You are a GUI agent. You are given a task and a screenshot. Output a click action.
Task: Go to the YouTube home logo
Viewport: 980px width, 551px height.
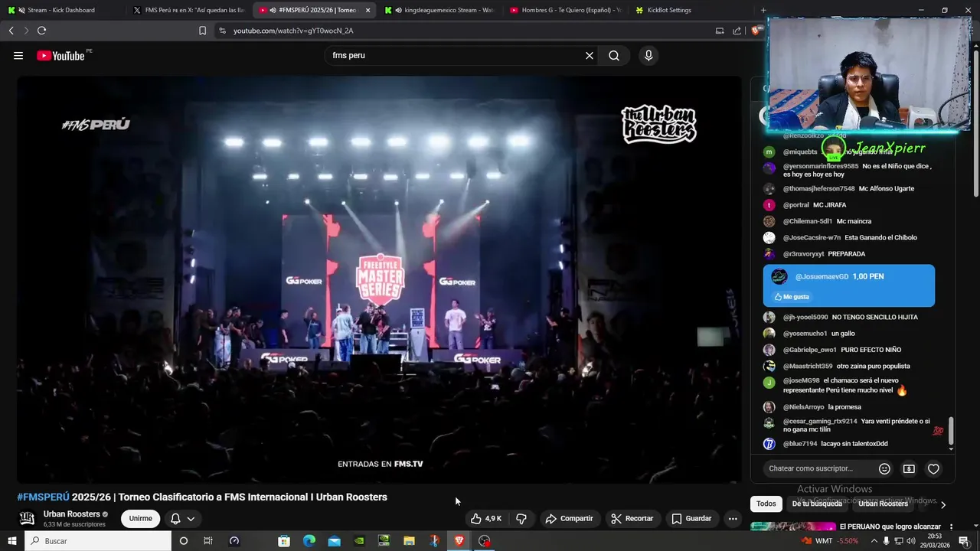(61, 56)
